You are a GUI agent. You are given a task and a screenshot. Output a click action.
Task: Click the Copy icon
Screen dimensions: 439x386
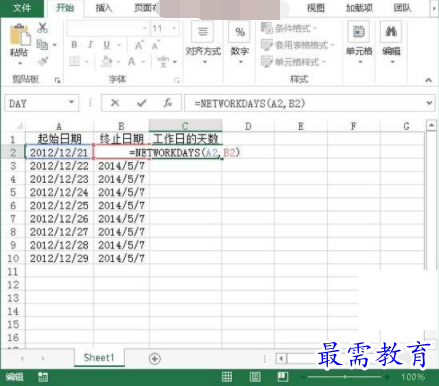click(x=42, y=44)
